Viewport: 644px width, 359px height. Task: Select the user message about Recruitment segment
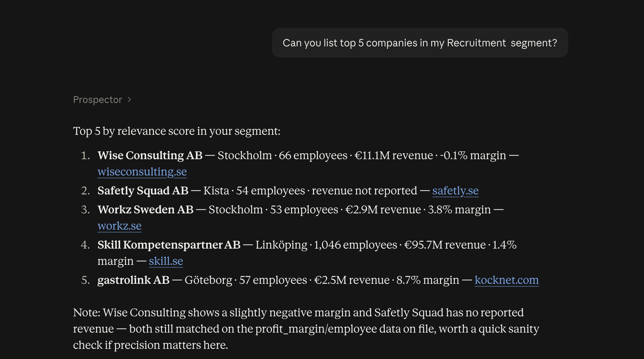(x=420, y=43)
